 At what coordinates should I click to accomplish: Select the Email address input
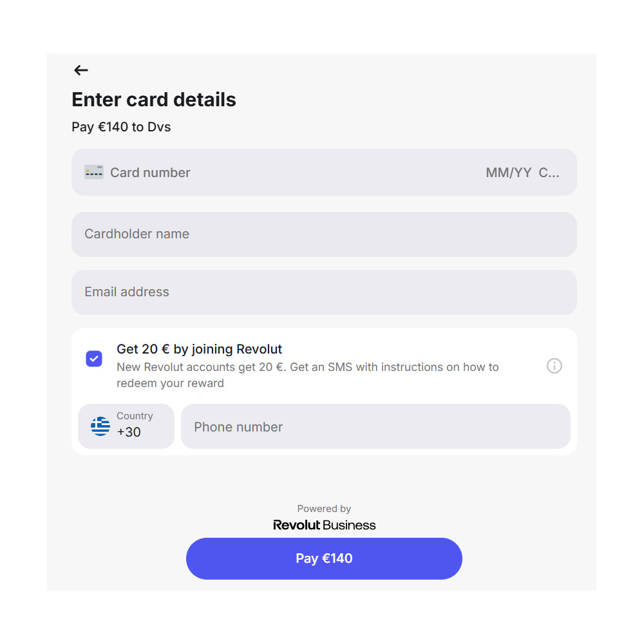[324, 292]
